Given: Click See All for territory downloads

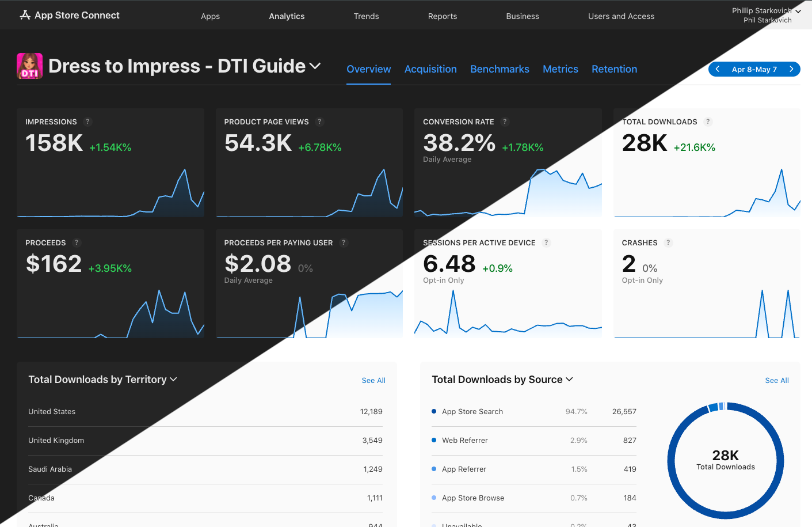Looking at the screenshot, I should 373,380.
